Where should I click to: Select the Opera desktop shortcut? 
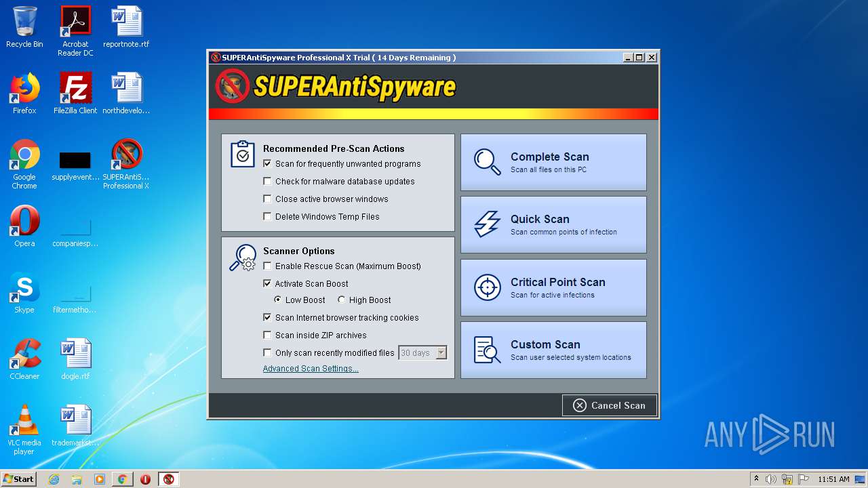point(24,226)
